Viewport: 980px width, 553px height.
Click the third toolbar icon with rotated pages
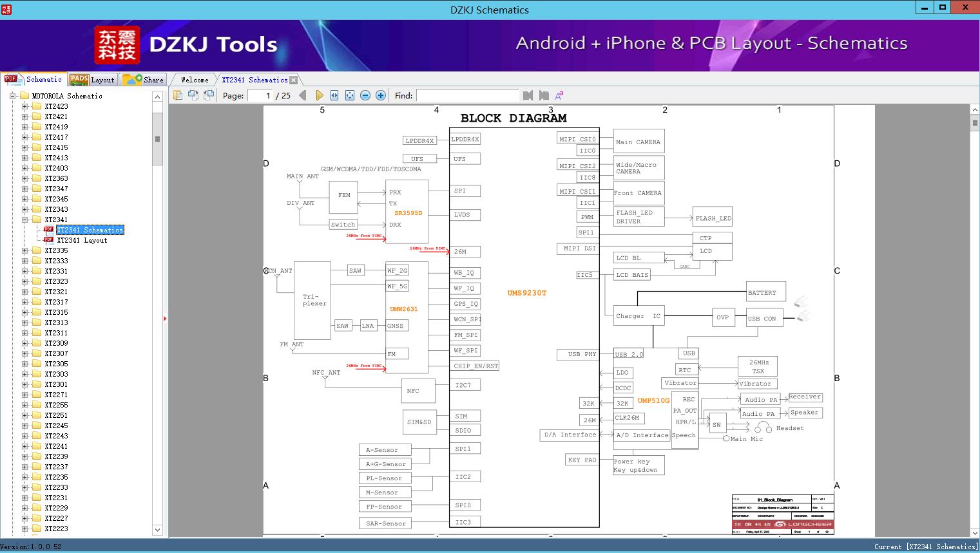[209, 95]
